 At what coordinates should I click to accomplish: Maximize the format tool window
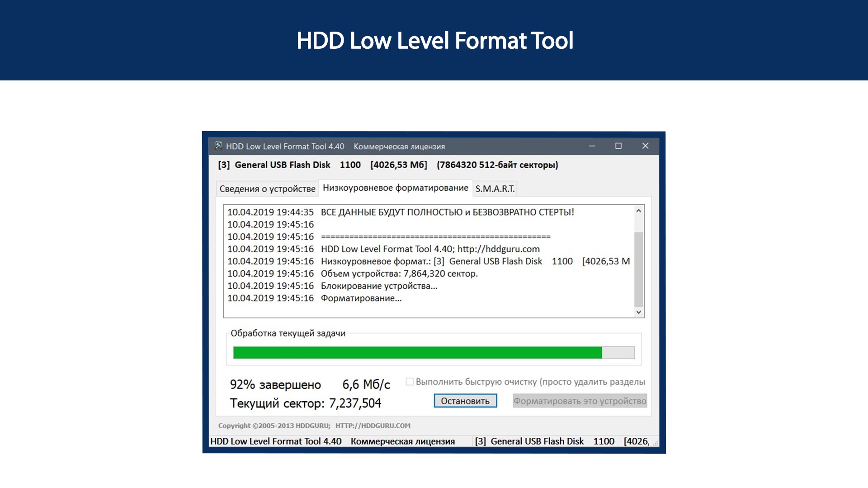coord(618,146)
